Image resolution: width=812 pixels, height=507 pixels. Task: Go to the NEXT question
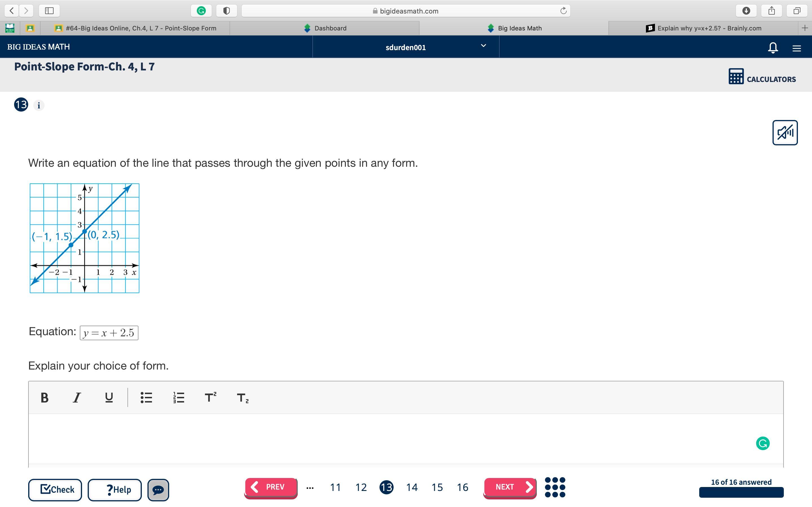509,487
